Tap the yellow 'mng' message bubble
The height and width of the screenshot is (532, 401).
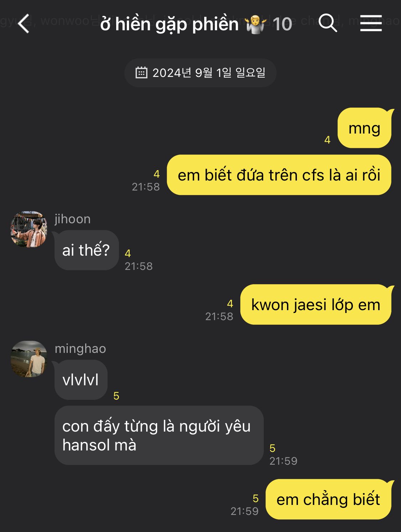pyautogui.click(x=364, y=128)
